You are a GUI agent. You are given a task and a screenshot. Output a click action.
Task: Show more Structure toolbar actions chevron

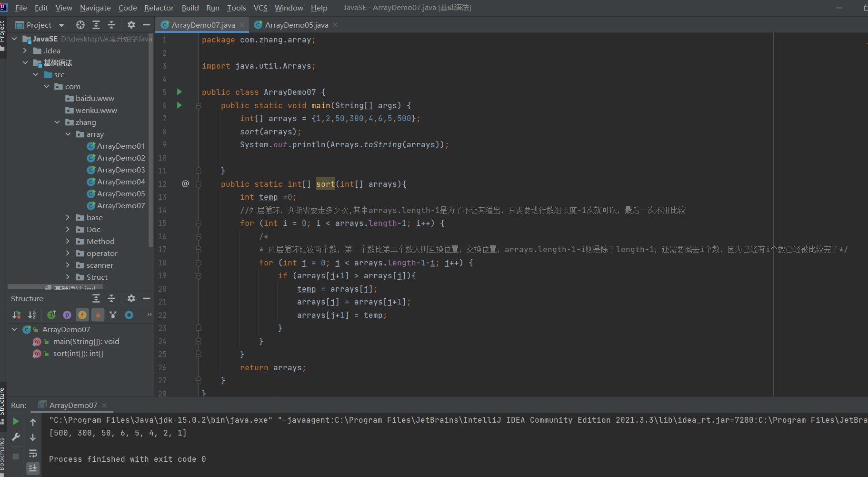[149, 315]
